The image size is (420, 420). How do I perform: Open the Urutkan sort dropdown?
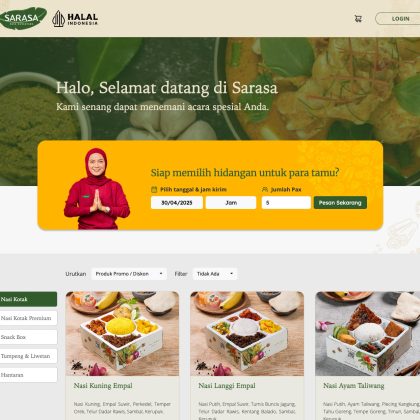pos(129,274)
